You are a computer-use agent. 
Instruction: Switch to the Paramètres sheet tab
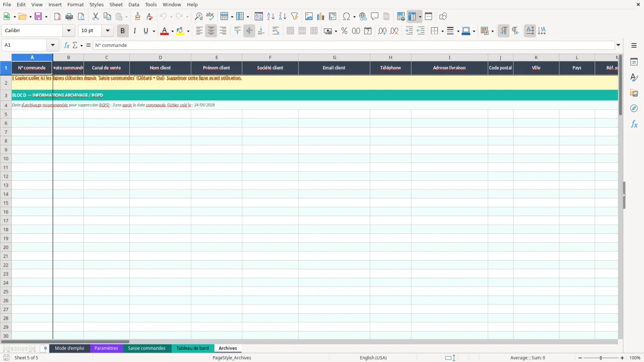106,349
